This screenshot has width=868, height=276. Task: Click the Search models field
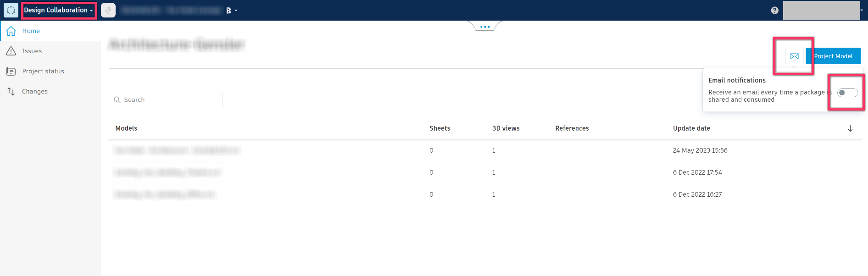click(165, 100)
